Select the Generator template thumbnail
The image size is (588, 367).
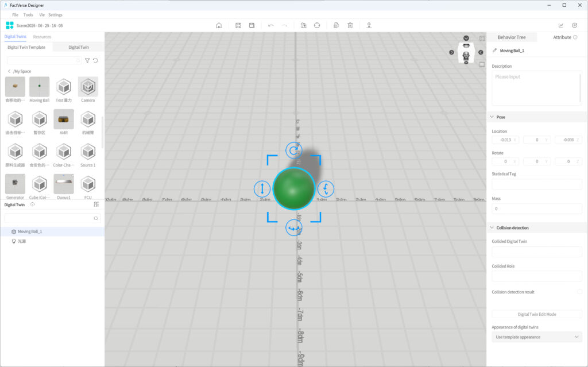coord(15,184)
